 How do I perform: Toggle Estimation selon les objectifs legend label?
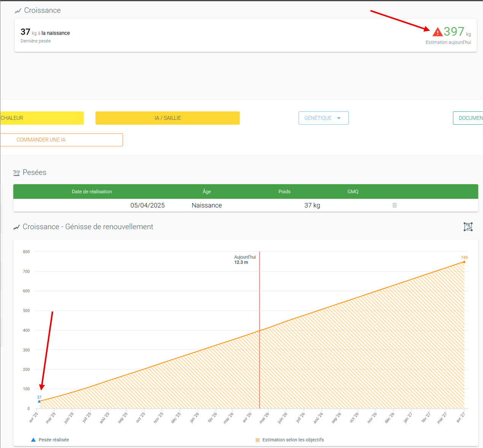point(293,440)
